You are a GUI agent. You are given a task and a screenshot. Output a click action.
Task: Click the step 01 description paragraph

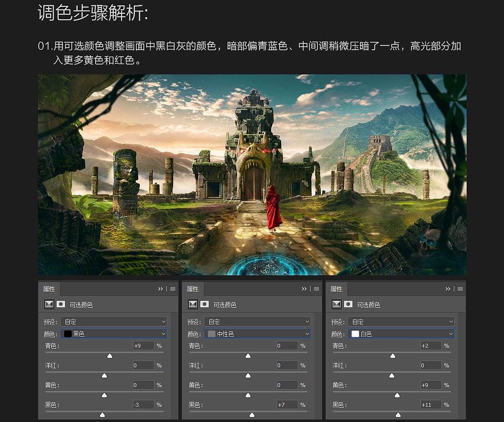tap(250, 53)
